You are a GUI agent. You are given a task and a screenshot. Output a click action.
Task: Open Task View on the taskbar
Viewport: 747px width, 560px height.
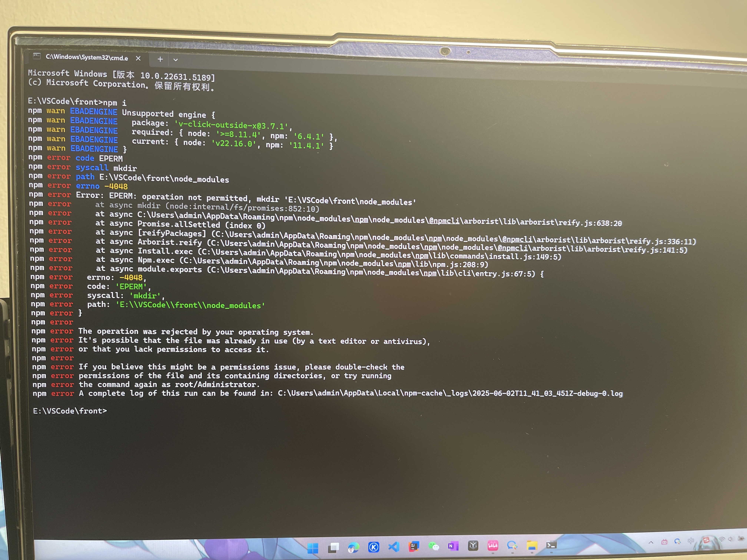[x=333, y=548]
